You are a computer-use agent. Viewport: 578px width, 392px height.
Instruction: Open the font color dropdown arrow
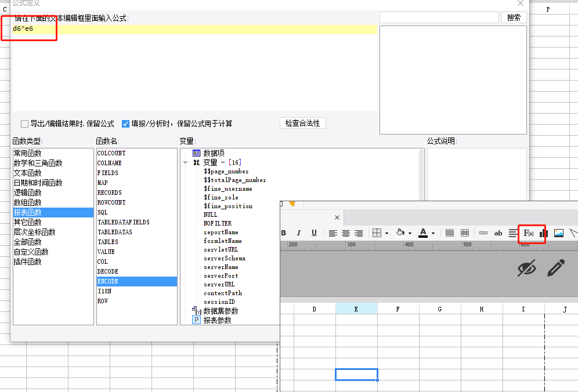point(433,233)
